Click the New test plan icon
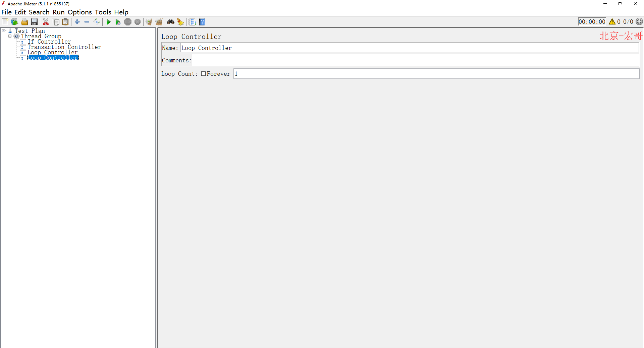This screenshot has width=644, height=348. tap(5, 22)
